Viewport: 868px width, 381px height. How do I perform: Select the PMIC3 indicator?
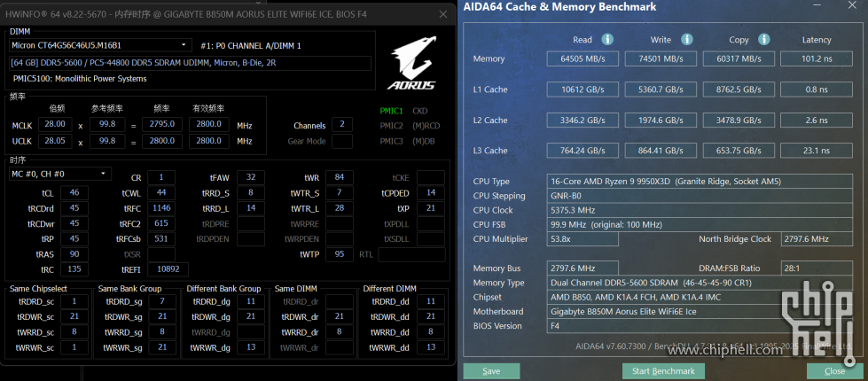click(x=391, y=141)
